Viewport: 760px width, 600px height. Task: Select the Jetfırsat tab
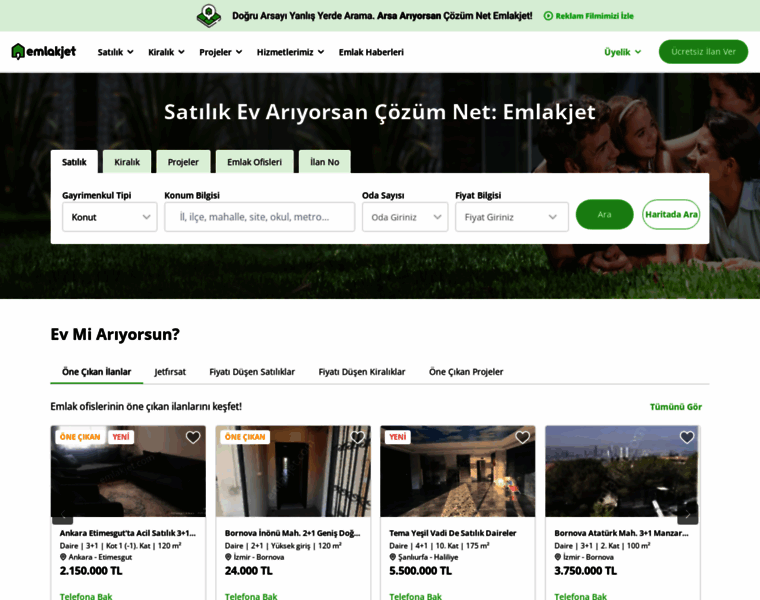coord(170,372)
